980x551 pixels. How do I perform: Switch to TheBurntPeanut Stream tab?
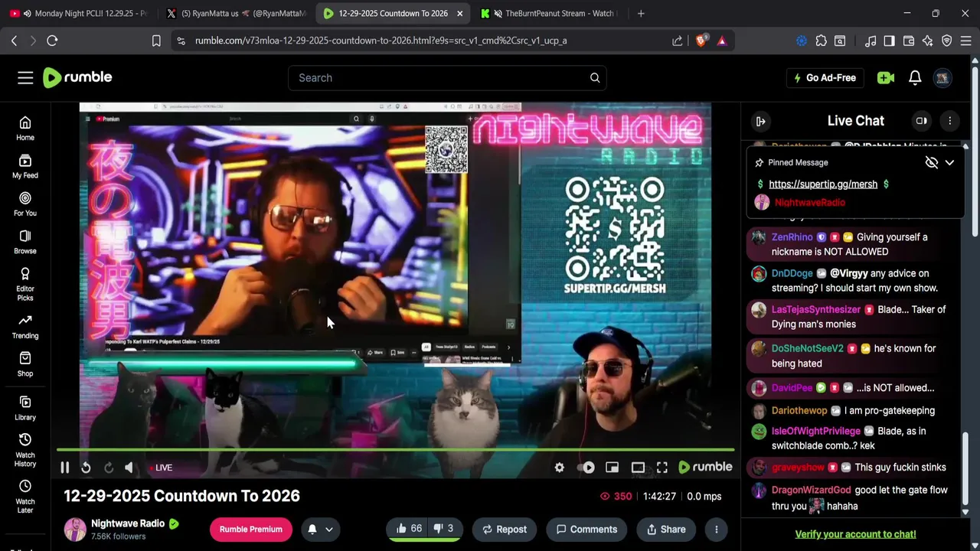(x=548, y=13)
